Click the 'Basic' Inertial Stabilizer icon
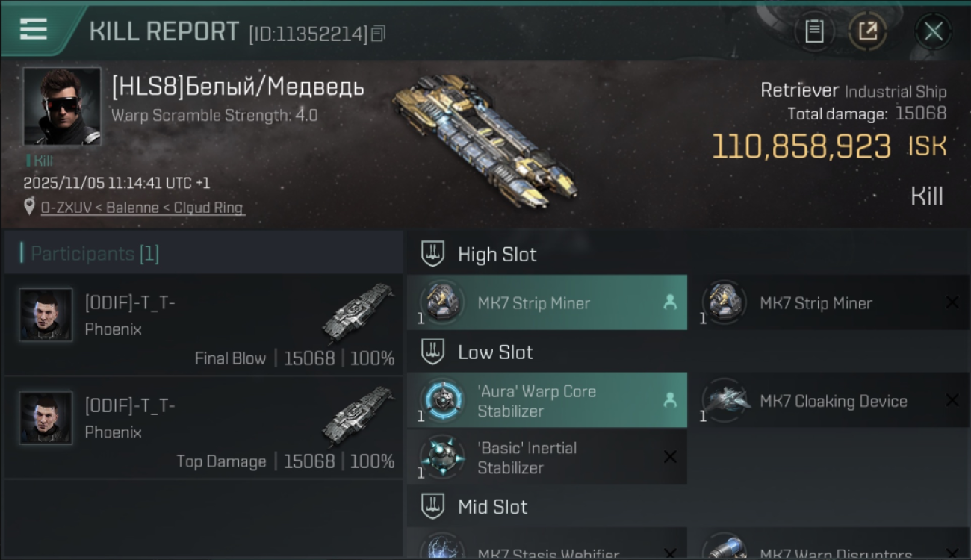971x560 pixels. pos(441,457)
